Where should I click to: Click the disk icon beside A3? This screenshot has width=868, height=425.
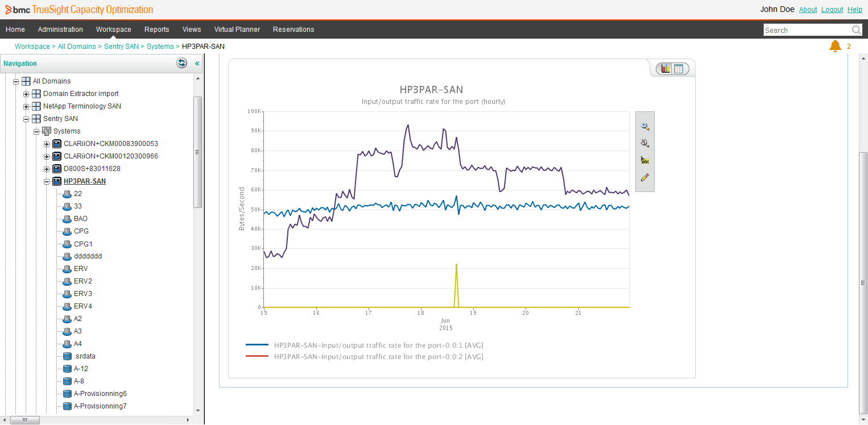click(x=67, y=331)
